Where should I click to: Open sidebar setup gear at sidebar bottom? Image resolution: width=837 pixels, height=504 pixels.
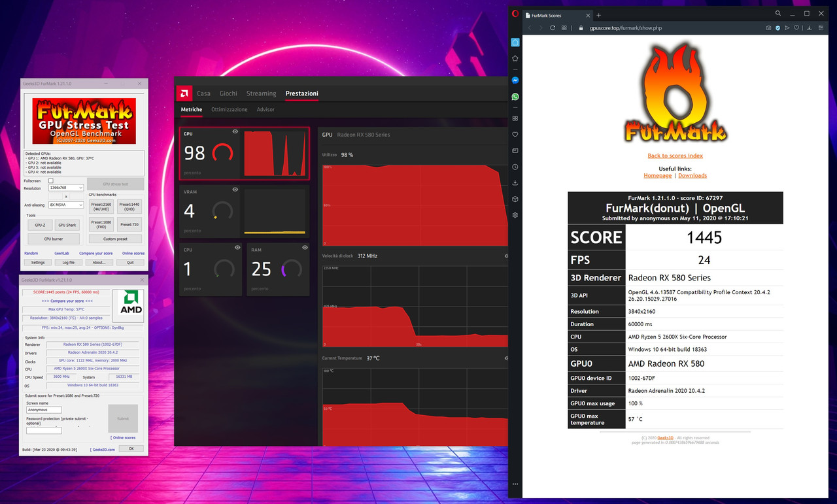pos(515,214)
